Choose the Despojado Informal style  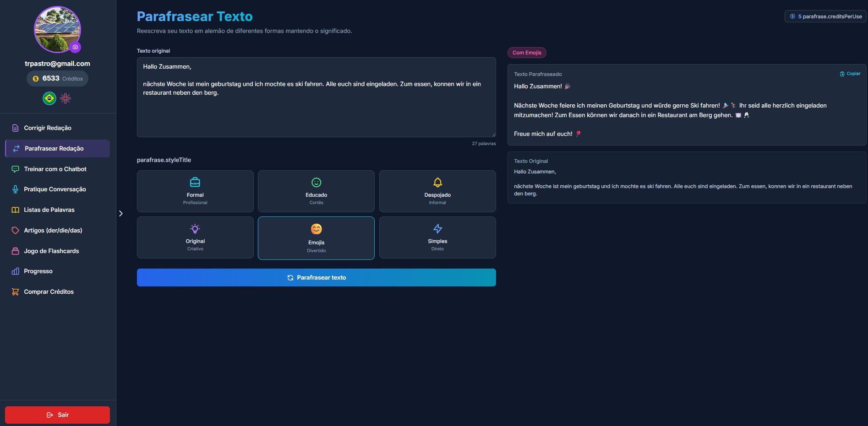pyautogui.click(x=437, y=191)
